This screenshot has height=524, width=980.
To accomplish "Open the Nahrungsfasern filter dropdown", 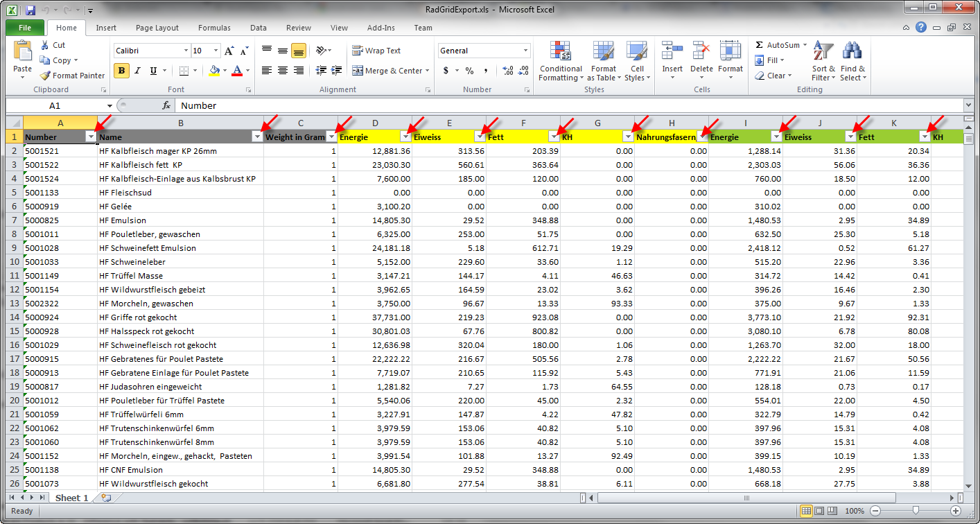I will point(702,137).
